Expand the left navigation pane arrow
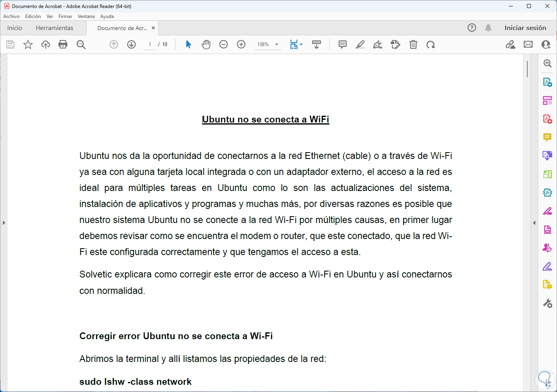 (4, 223)
